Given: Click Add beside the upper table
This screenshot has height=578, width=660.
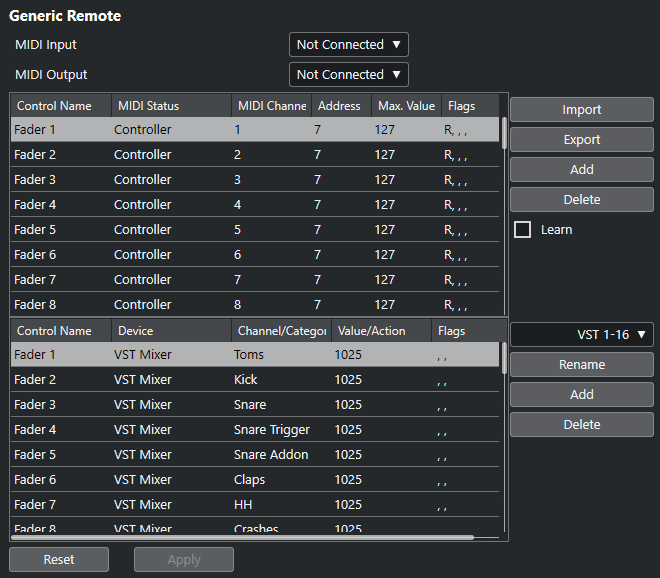Looking at the screenshot, I should pos(582,169).
